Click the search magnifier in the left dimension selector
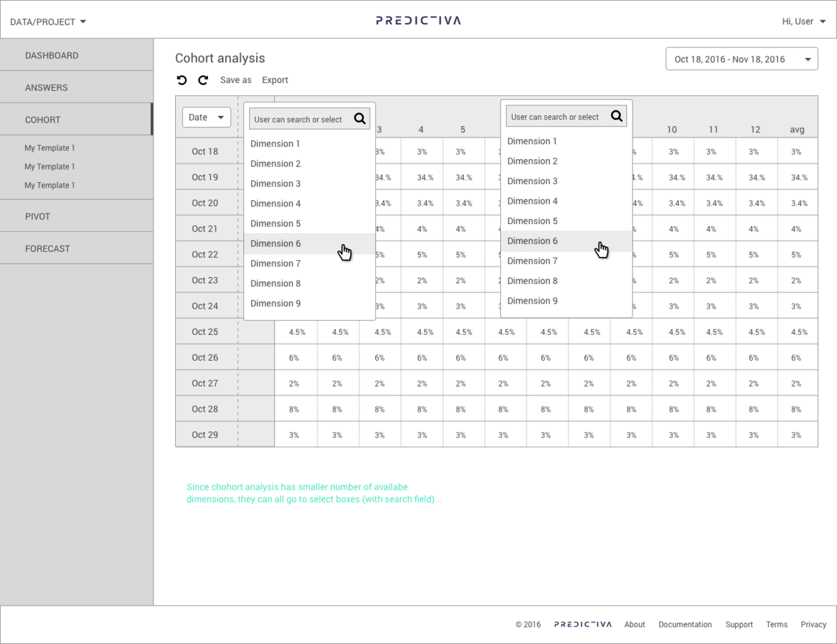837x644 pixels. (x=360, y=119)
